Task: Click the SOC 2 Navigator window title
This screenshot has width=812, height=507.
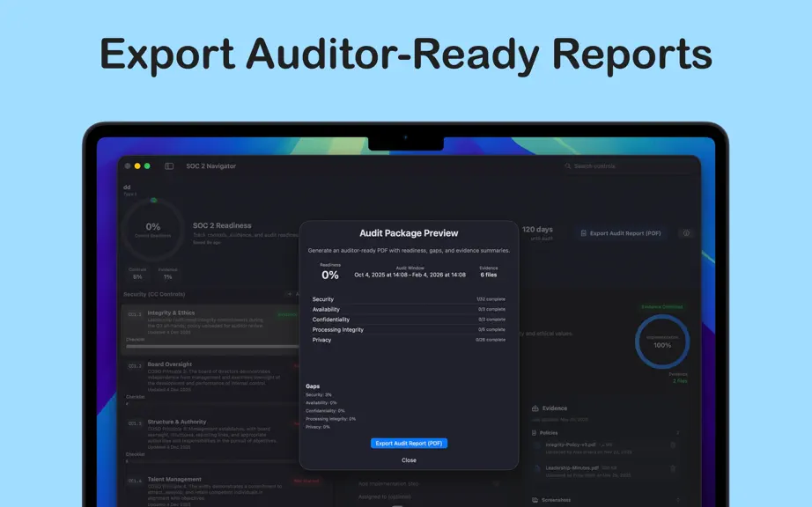Action: pos(210,166)
